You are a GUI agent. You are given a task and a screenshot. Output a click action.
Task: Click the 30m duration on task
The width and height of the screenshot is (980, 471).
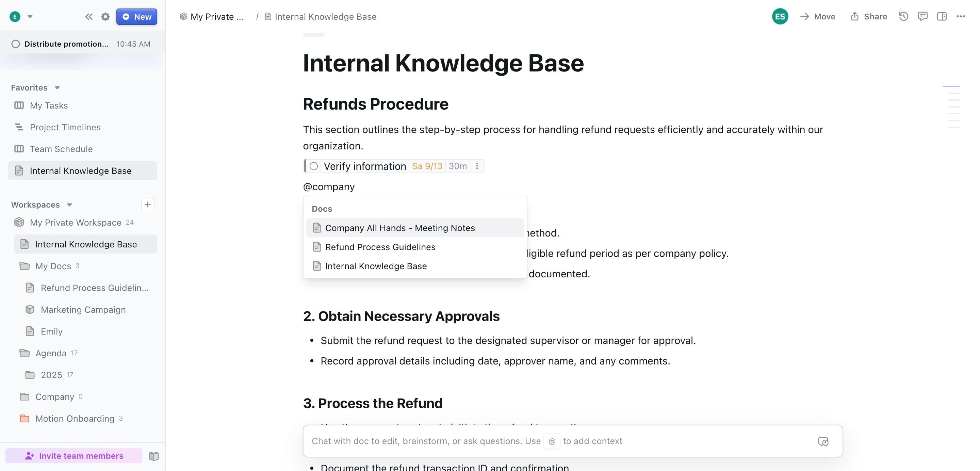pyautogui.click(x=458, y=166)
